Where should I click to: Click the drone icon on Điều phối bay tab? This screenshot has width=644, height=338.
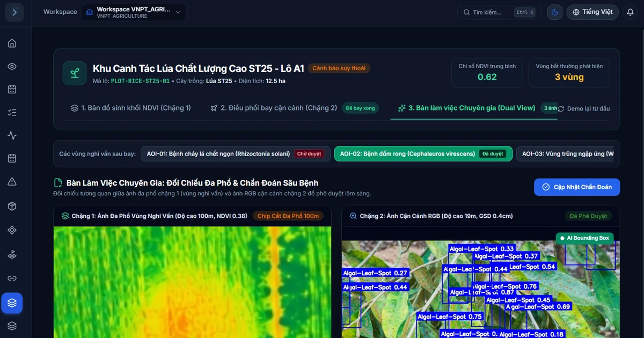tap(214, 108)
